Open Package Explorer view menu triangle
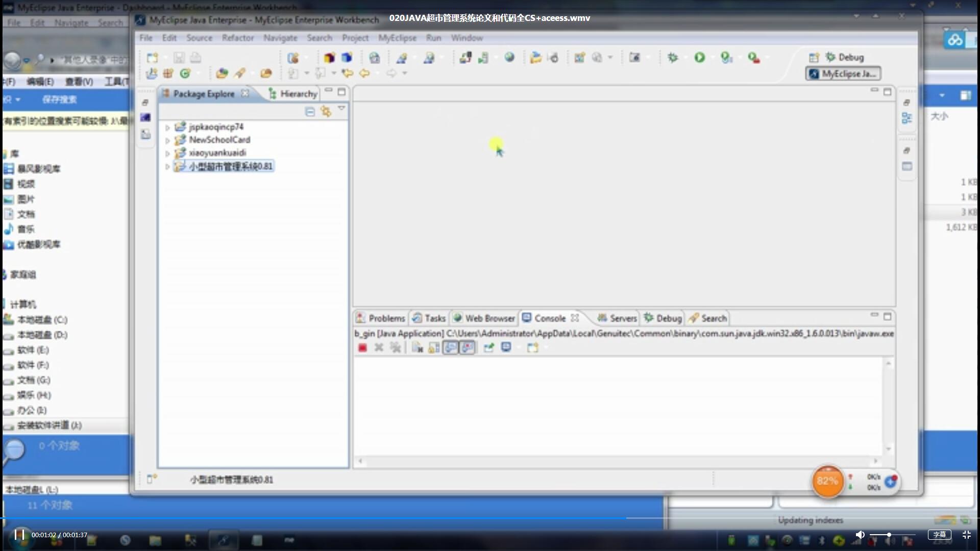The height and width of the screenshot is (551, 980). point(341,109)
